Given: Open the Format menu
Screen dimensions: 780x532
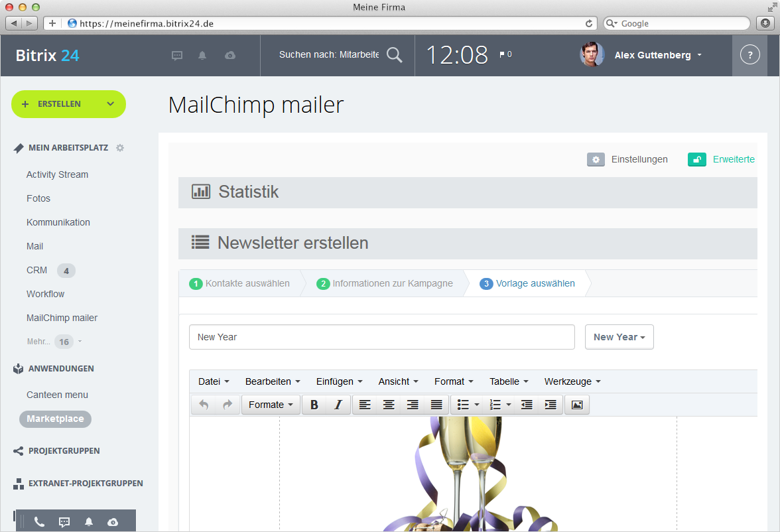Looking at the screenshot, I should coord(454,381).
